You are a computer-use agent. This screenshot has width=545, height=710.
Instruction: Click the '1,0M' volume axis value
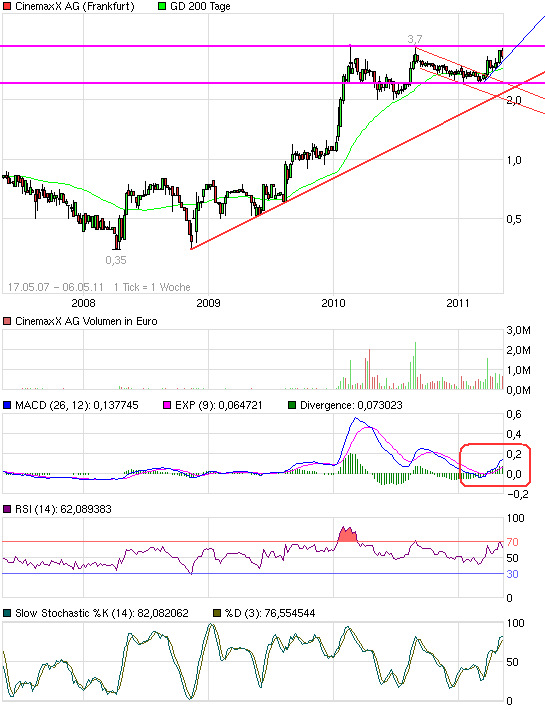click(x=518, y=370)
